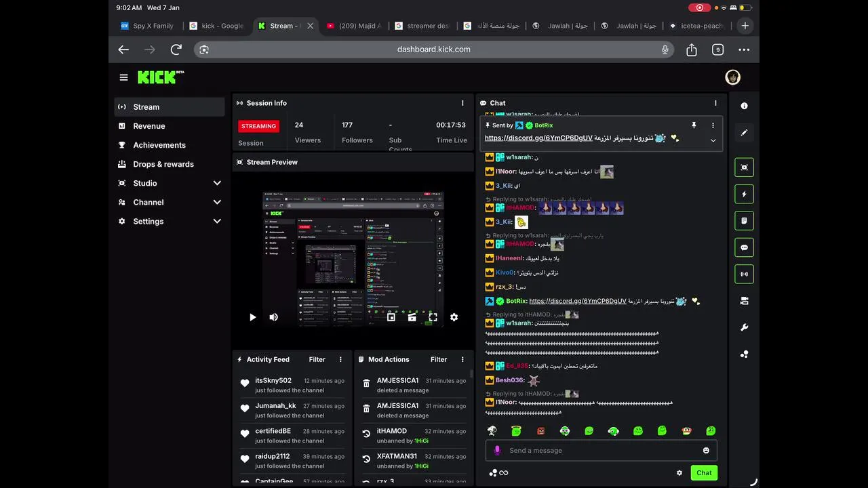Open Session Info panel options menu

click(x=462, y=103)
